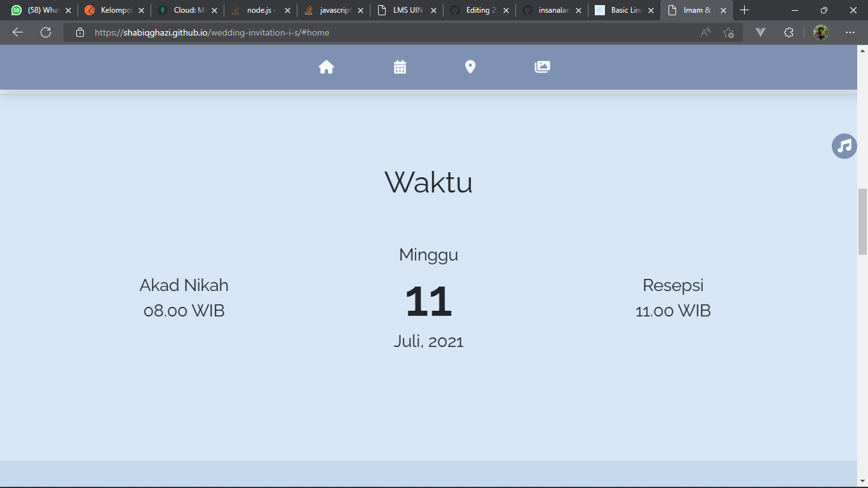Open the location pin navigation icon
The height and width of the screenshot is (488, 868).
click(470, 67)
